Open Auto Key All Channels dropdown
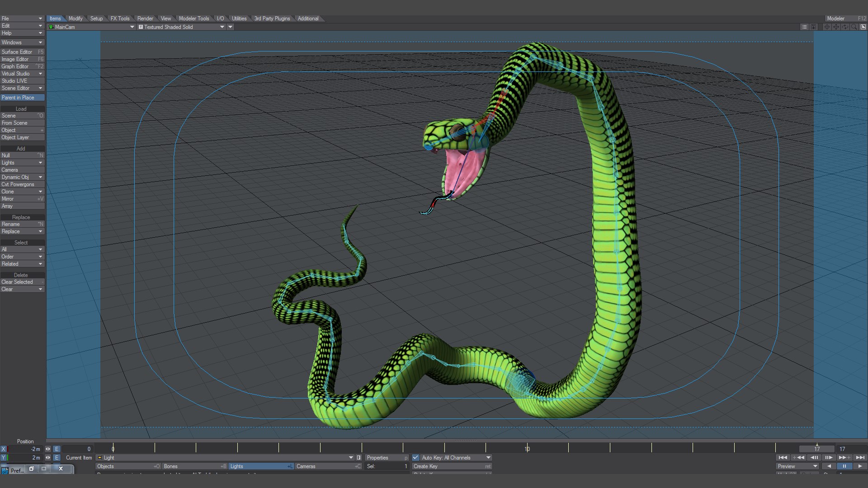 pyautogui.click(x=456, y=458)
